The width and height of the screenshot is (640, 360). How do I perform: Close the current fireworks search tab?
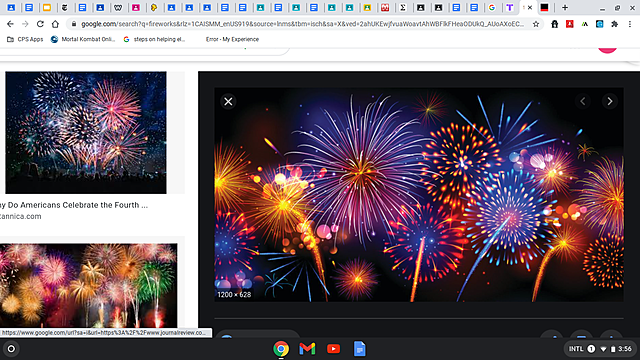point(530,8)
